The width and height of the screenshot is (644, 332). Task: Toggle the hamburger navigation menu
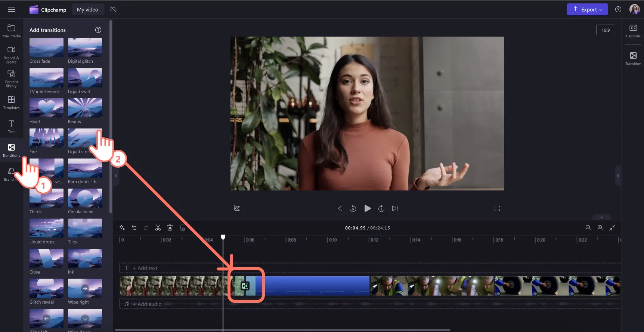(x=12, y=9)
